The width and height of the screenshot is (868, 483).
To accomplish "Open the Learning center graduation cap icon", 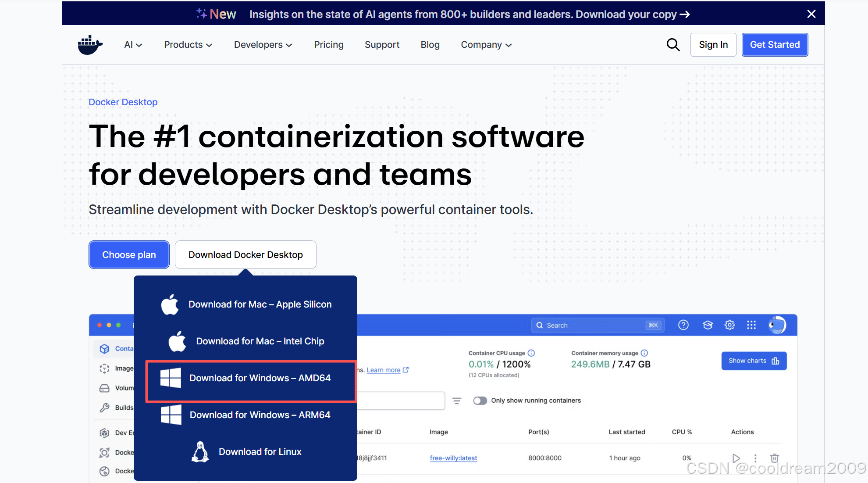I will tap(708, 325).
